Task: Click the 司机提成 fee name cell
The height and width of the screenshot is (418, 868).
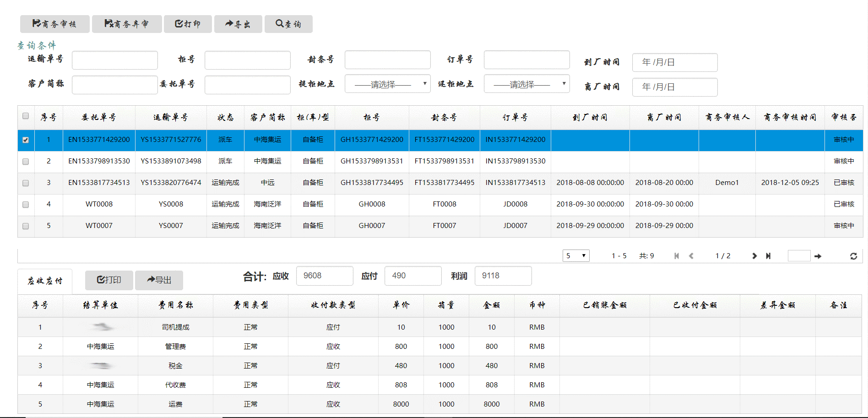Action: [175, 327]
